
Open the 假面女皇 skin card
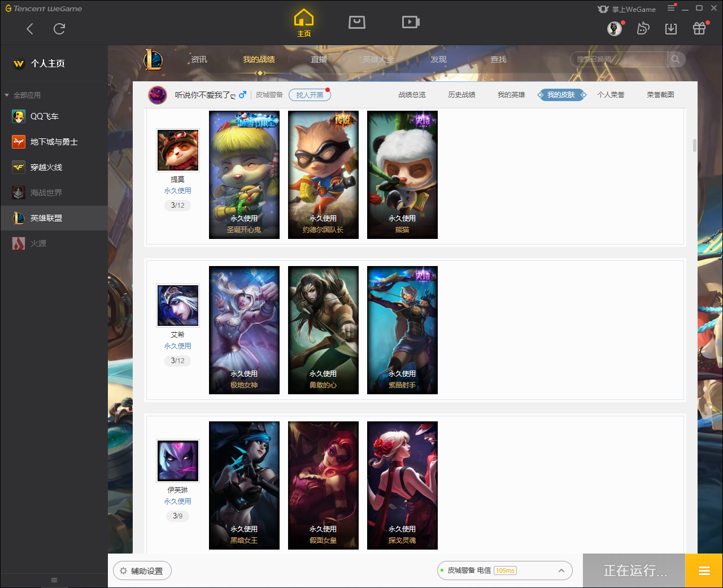(x=323, y=485)
